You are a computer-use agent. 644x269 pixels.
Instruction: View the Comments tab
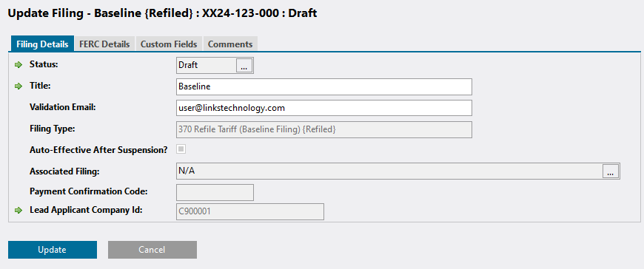pyautogui.click(x=230, y=44)
